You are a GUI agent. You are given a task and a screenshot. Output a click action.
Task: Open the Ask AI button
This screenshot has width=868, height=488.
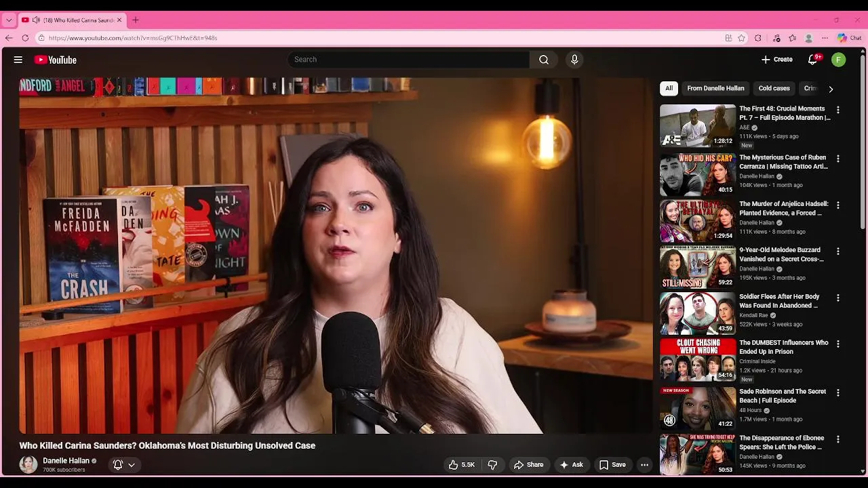click(572, 465)
